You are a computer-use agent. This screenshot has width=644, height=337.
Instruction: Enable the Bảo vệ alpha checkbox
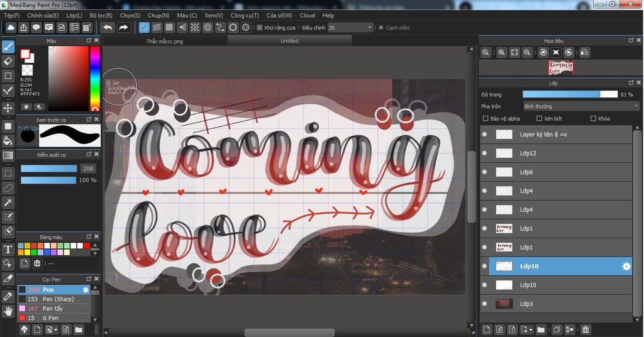pyautogui.click(x=486, y=118)
